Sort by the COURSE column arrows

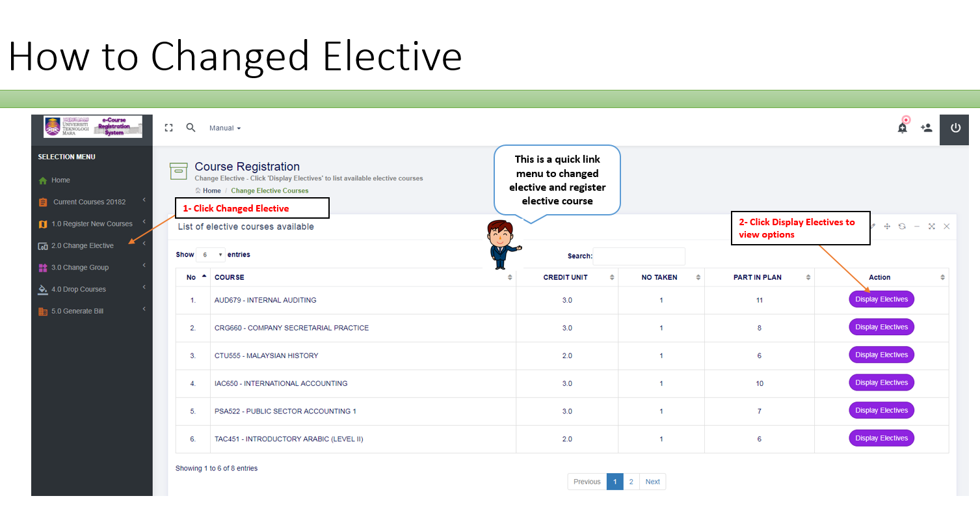pos(510,277)
